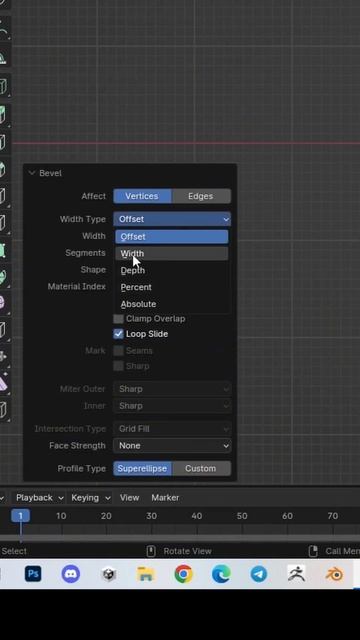
Task: Open the Intersection Type dropdown
Action: point(172,429)
